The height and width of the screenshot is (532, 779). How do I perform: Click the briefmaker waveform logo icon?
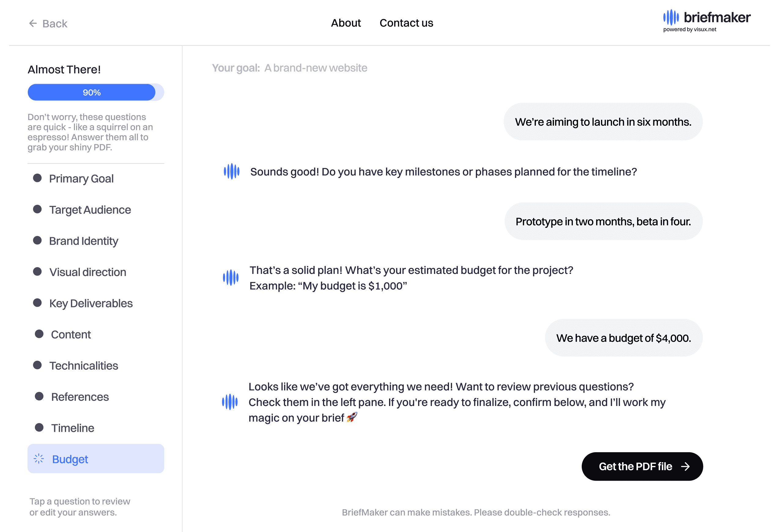[x=671, y=17]
